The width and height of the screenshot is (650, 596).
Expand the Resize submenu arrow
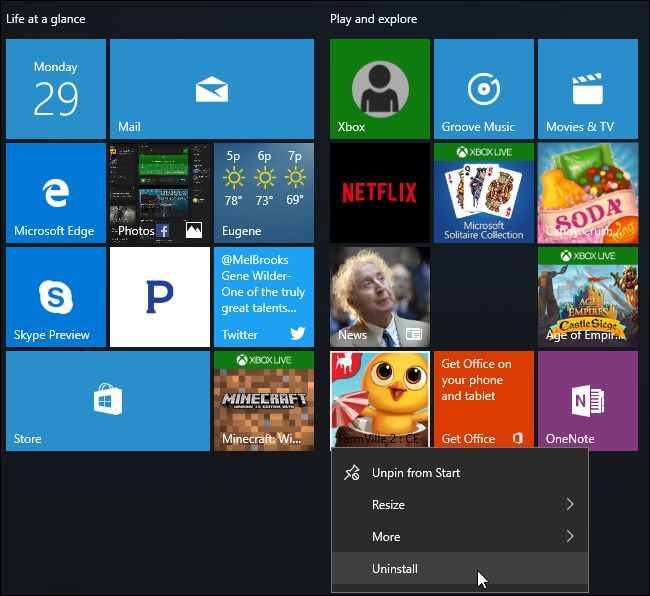[570, 504]
